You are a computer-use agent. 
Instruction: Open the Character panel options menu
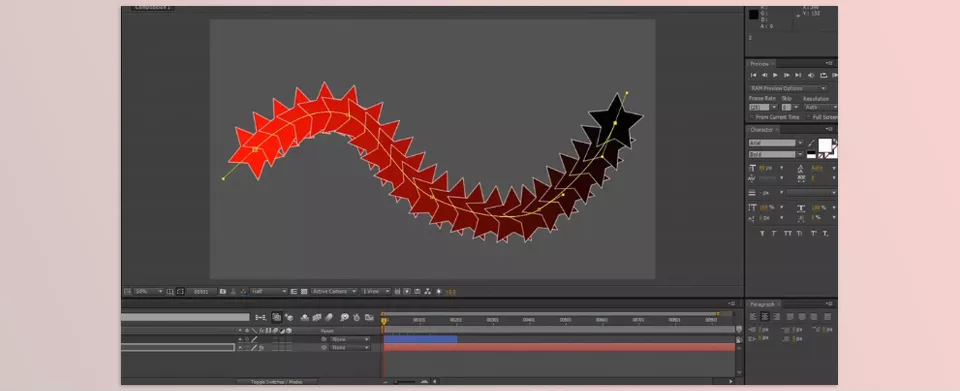pos(830,129)
